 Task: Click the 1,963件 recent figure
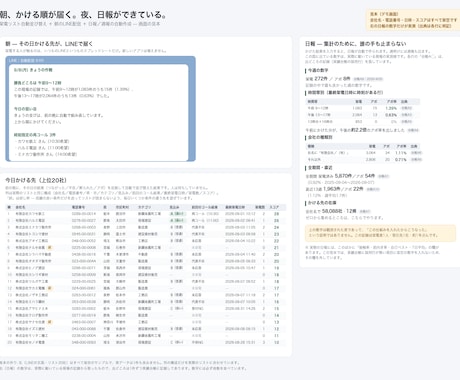331,189
